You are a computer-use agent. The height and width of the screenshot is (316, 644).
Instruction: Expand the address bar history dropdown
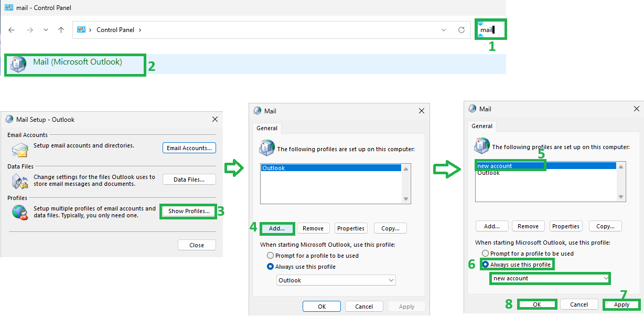444,30
